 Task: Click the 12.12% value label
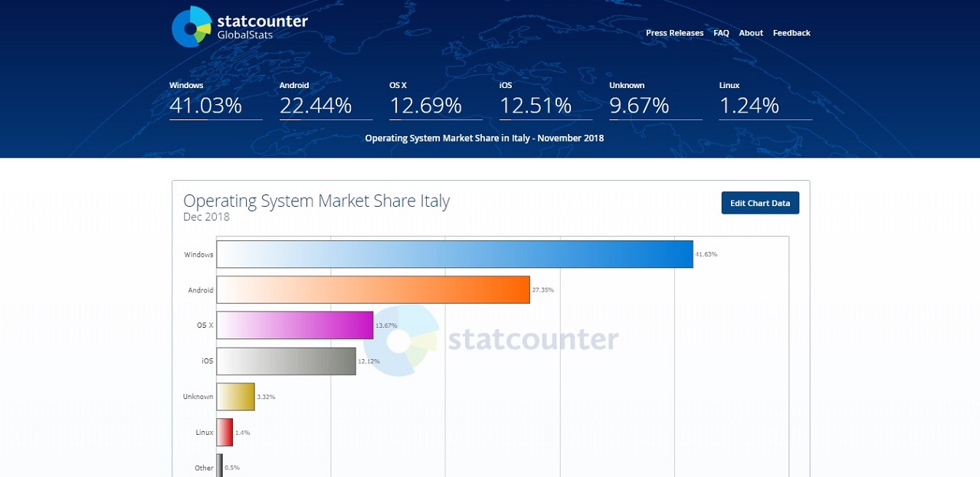click(x=369, y=361)
